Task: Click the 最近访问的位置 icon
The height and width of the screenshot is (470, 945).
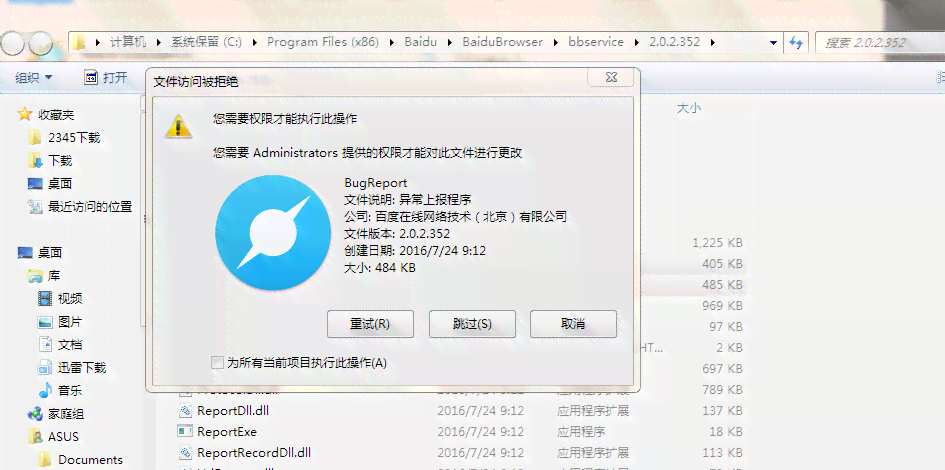Action: coord(35,207)
